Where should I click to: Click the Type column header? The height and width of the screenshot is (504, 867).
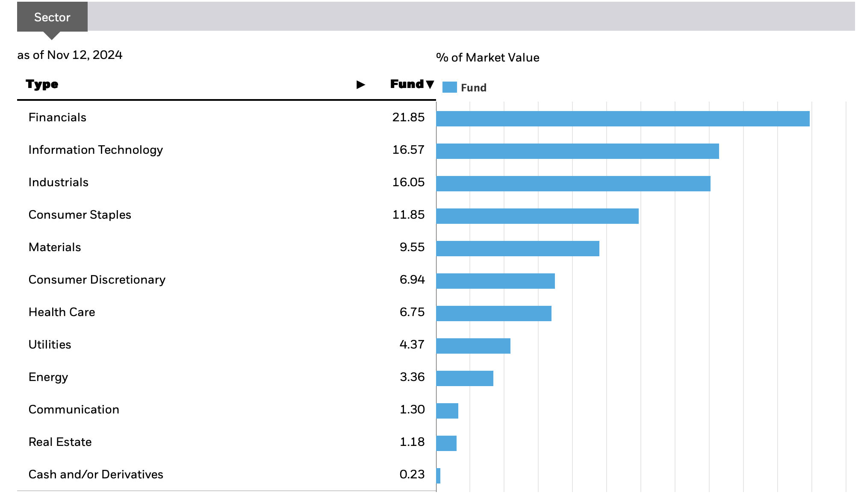pos(42,84)
